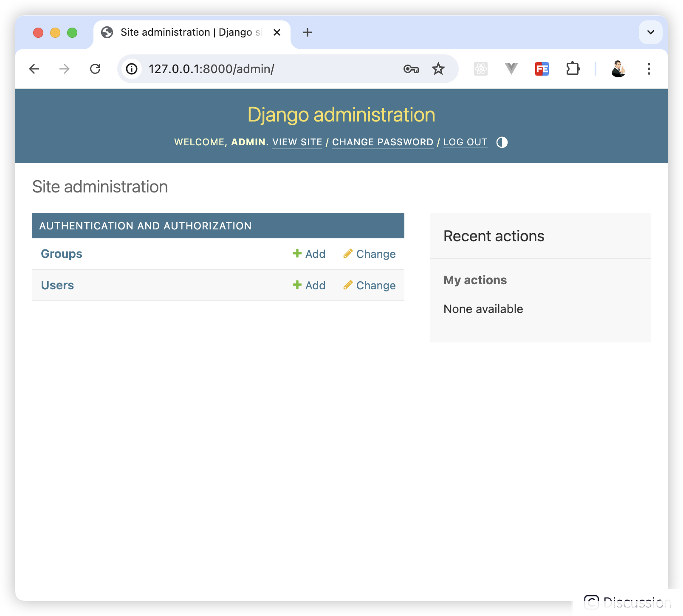Open the View Site link

297,142
